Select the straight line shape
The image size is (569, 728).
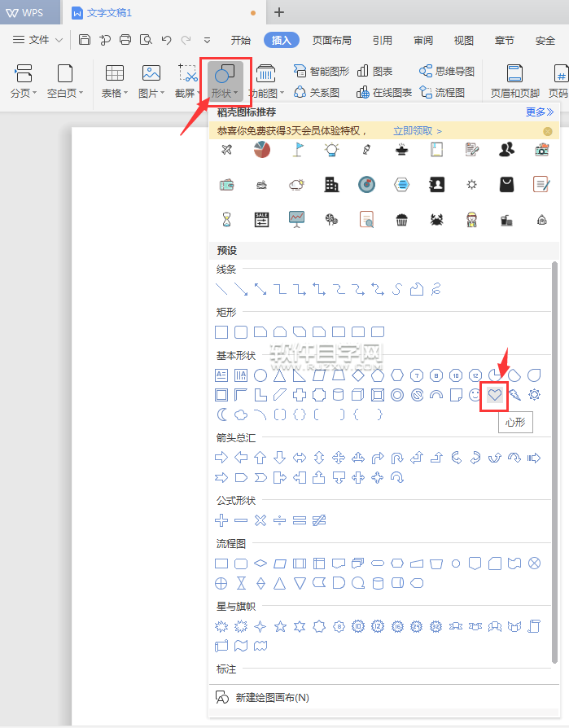[221, 289]
